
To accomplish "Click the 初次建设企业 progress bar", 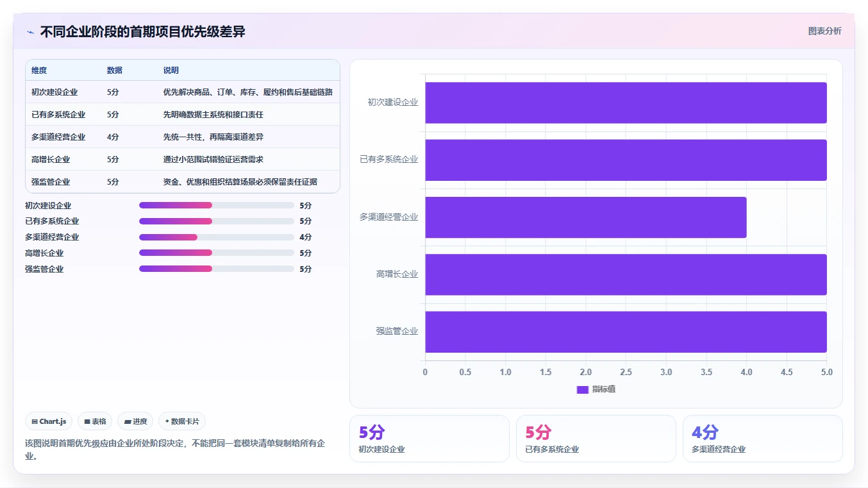I will 217,205.
